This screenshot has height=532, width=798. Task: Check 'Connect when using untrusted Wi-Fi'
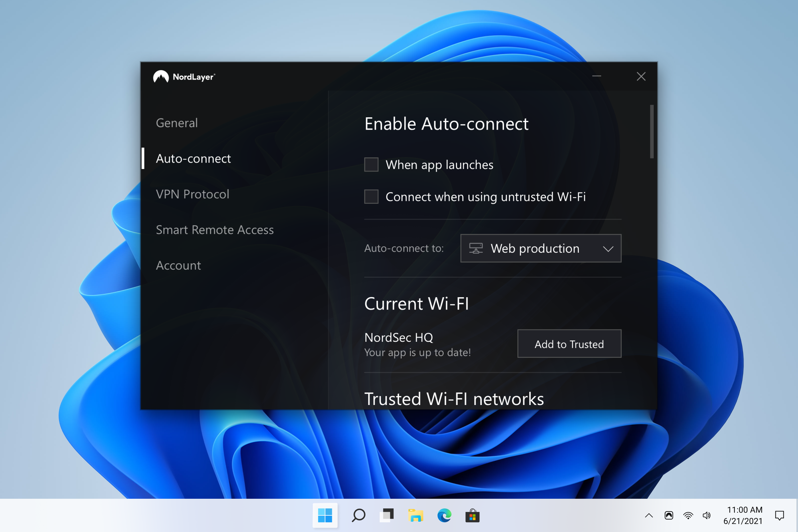(371, 197)
